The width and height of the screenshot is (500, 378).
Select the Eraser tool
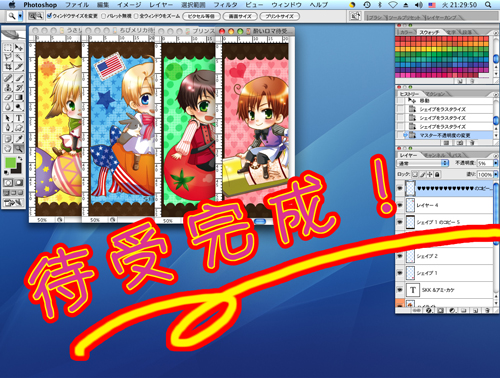(x=8, y=97)
